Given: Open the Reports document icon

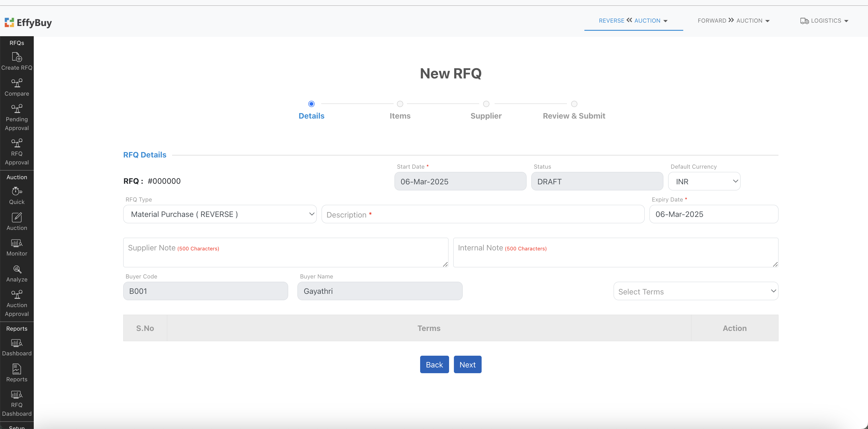Looking at the screenshot, I should [x=17, y=369].
